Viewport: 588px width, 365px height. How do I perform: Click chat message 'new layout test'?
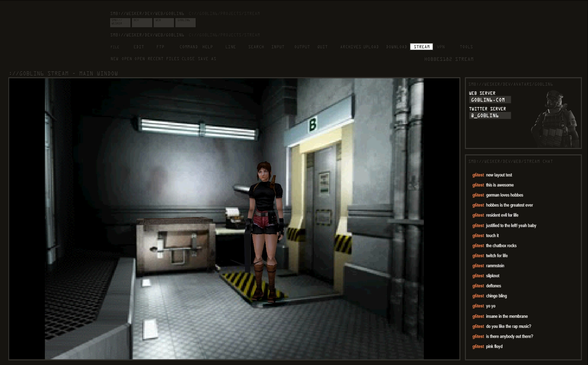coord(499,175)
